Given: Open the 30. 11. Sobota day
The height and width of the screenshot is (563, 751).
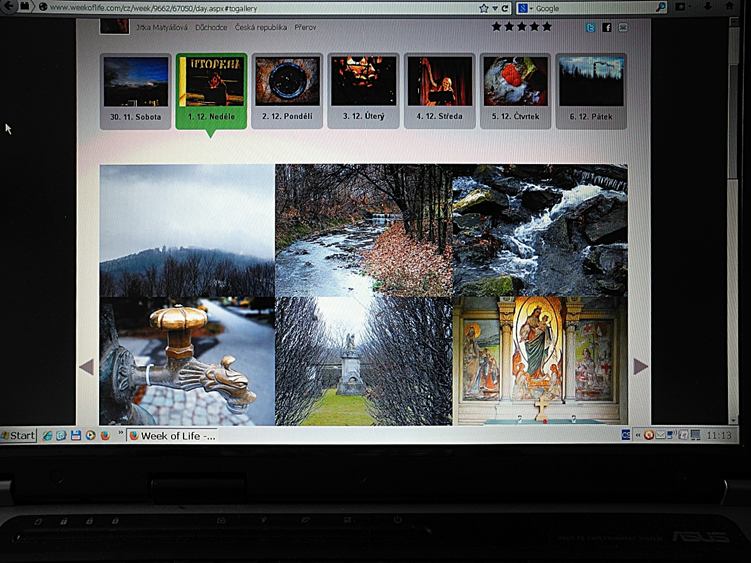Looking at the screenshot, I should click(135, 91).
